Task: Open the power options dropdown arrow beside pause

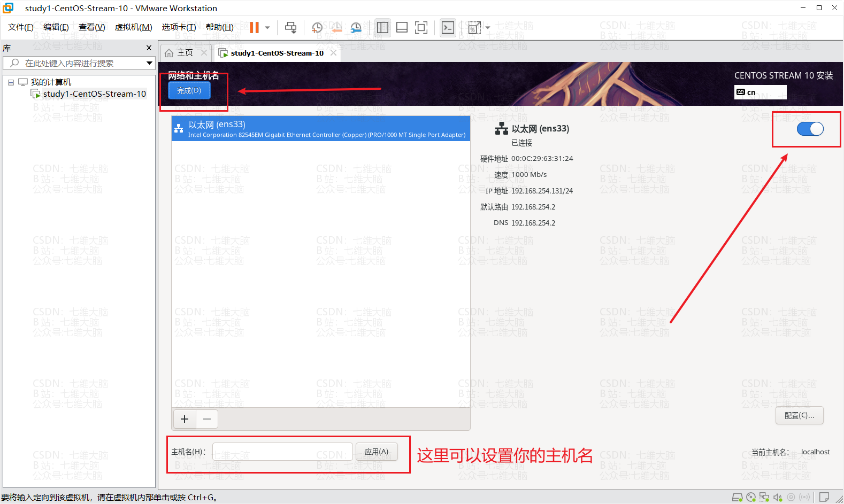Action: [267, 27]
